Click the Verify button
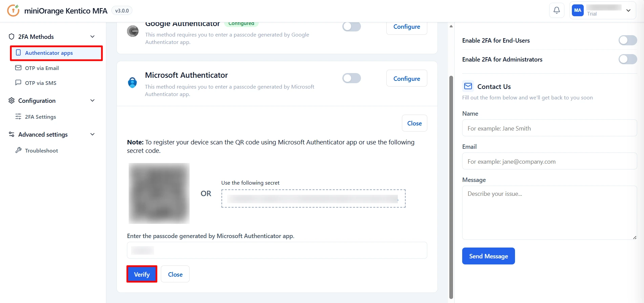The image size is (644, 303). pyautogui.click(x=142, y=274)
